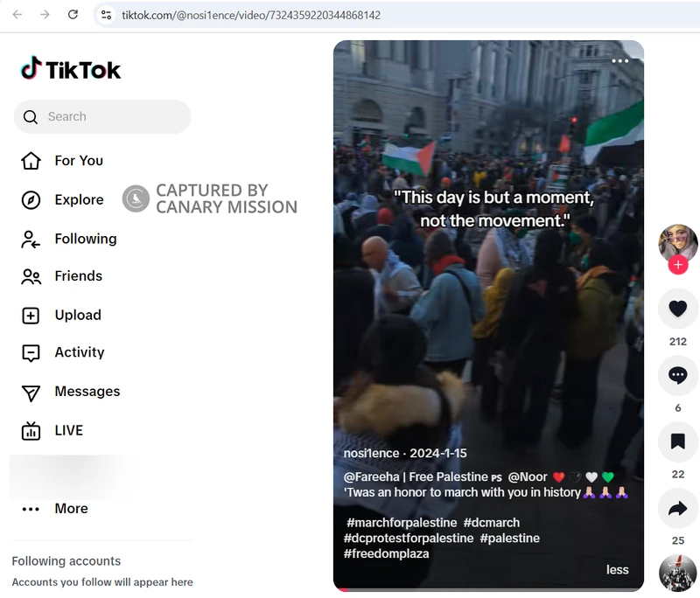Open comments with the speech bubble icon
The width and height of the screenshot is (700, 598).
pos(677,375)
